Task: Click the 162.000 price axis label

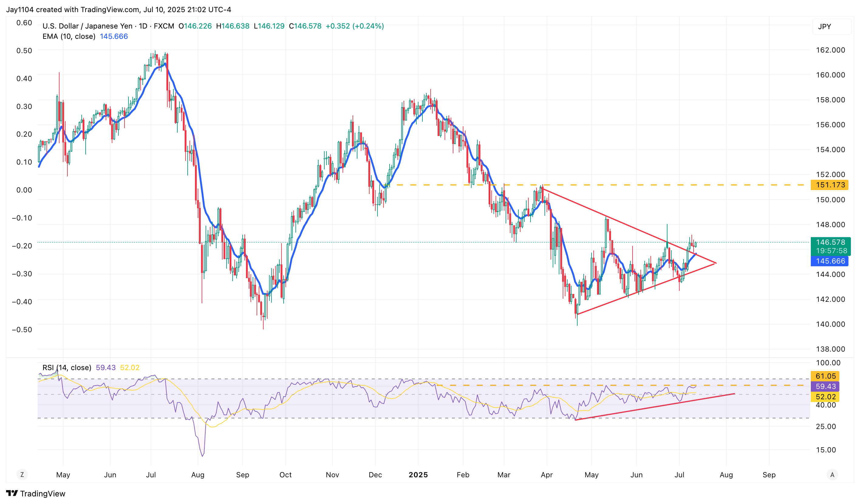Action: click(830, 50)
